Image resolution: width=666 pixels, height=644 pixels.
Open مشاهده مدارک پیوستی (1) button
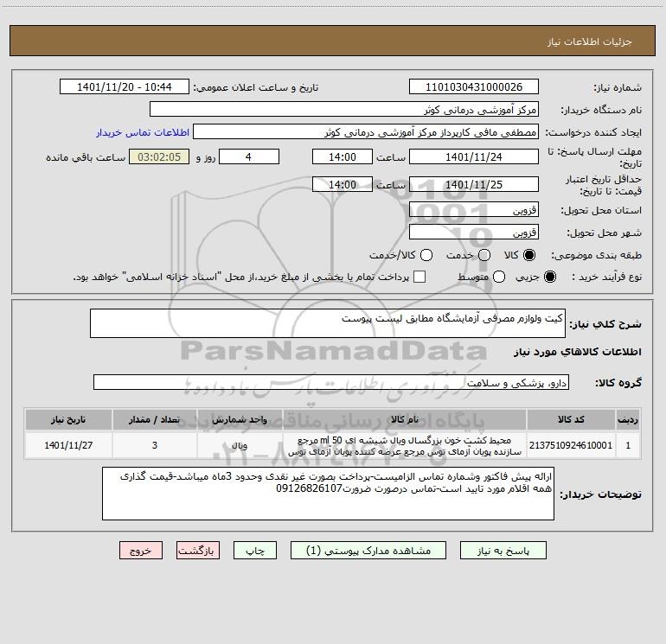[x=368, y=551]
